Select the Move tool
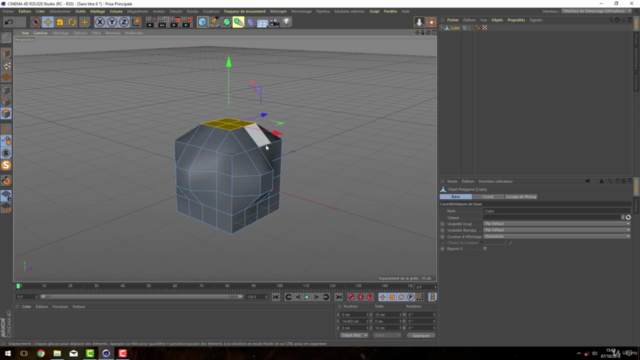The height and width of the screenshot is (360, 640). coord(48,22)
